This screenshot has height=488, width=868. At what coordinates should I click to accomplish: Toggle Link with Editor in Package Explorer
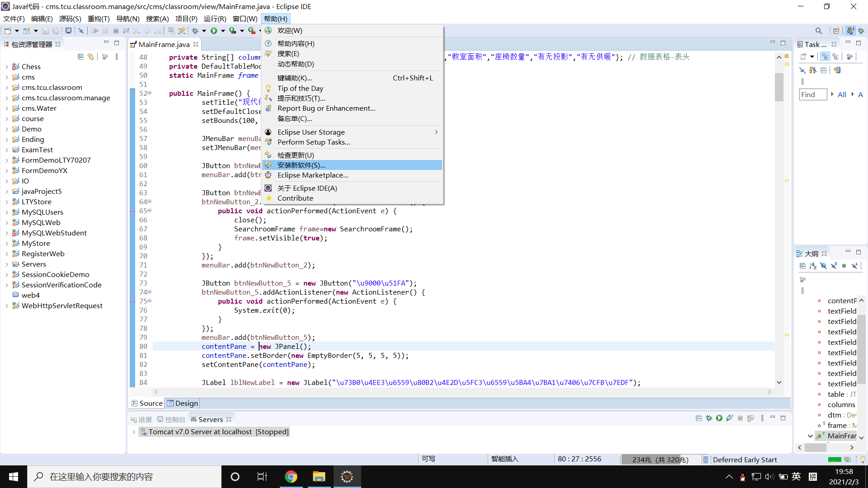pos(91,56)
